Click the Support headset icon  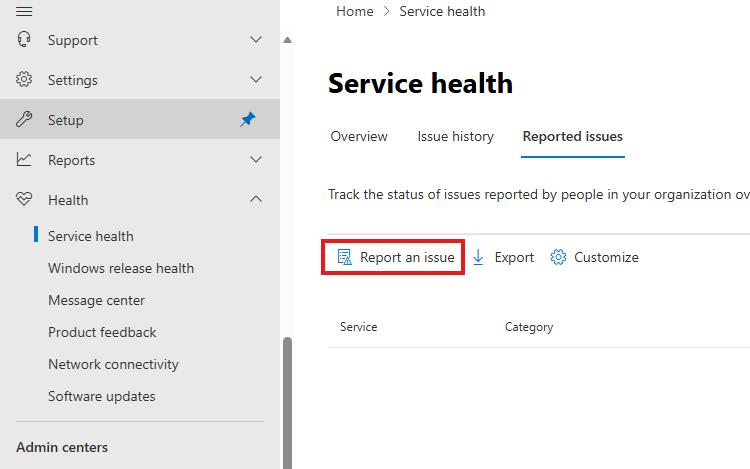pos(24,40)
